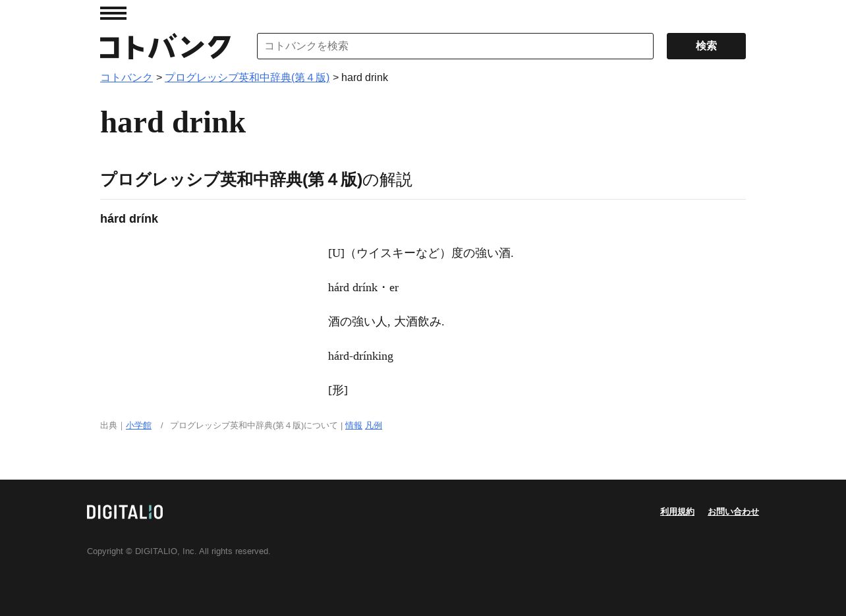Open the プログレッシブ英和中辞典(第４版) breadcrumb link
This screenshot has width=846, height=616.
pyautogui.click(x=247, y=78)
